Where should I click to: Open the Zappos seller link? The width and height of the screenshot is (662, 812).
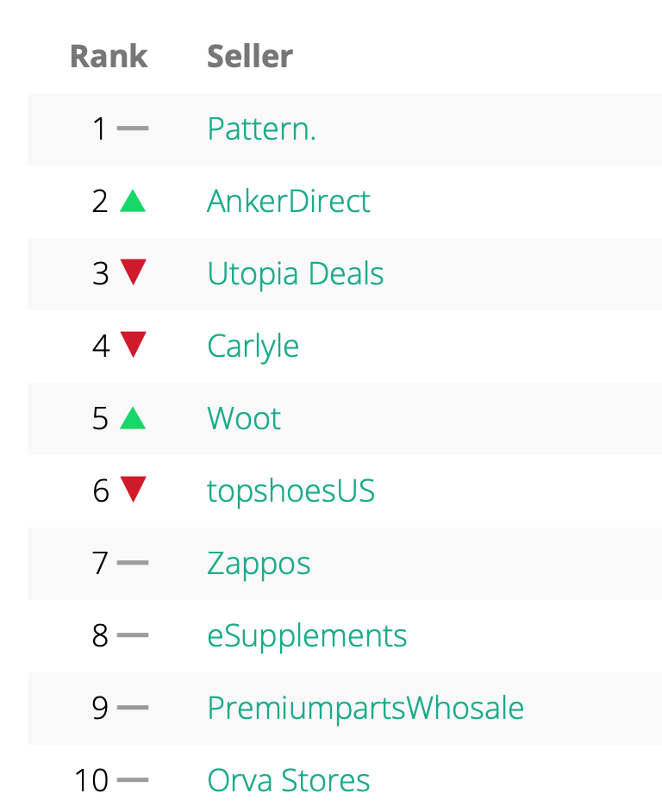tap(259, 564)
